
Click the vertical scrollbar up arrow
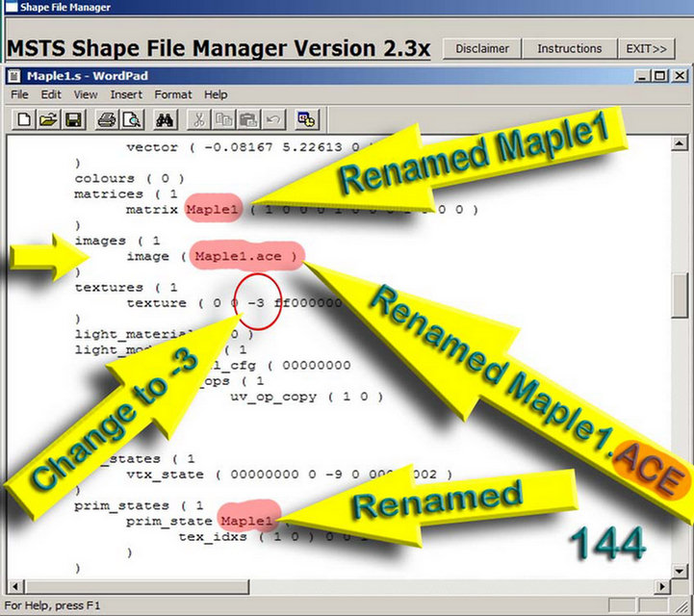(x=680, y=143)
